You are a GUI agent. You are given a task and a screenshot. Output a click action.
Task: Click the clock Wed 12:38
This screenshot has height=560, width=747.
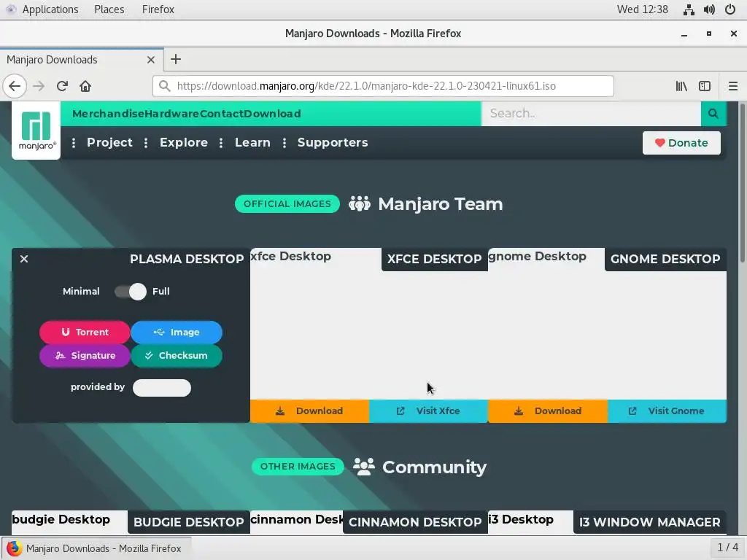coord(642,9)
